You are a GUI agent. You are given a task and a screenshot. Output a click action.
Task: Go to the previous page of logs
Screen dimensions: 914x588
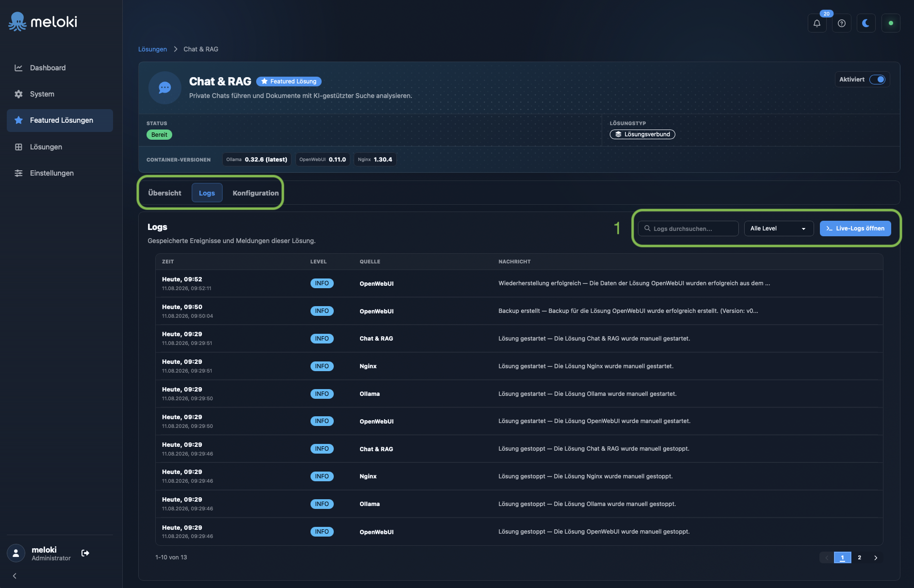[827, 558]
